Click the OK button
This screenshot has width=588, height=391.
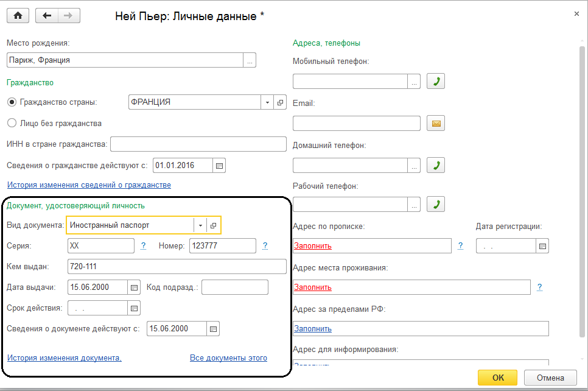[498, 378]
